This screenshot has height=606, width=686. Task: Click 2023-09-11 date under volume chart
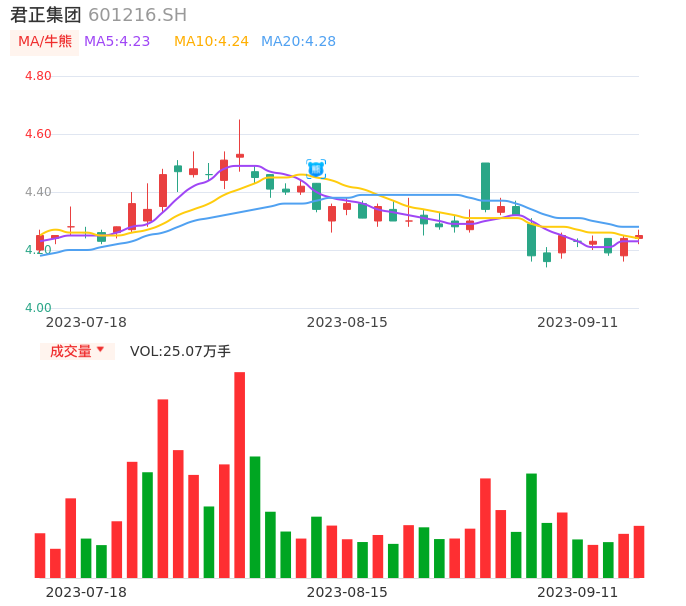[x=578, y=592]
